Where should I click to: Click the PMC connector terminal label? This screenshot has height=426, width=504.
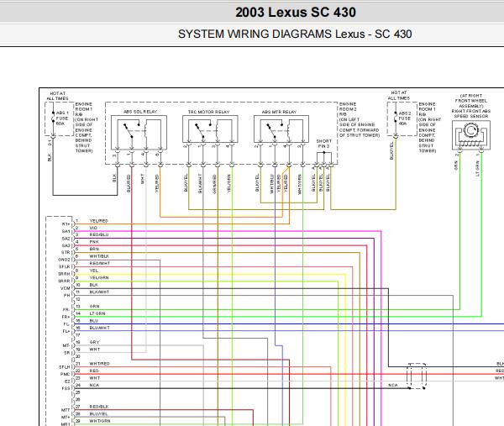[66, 374]
